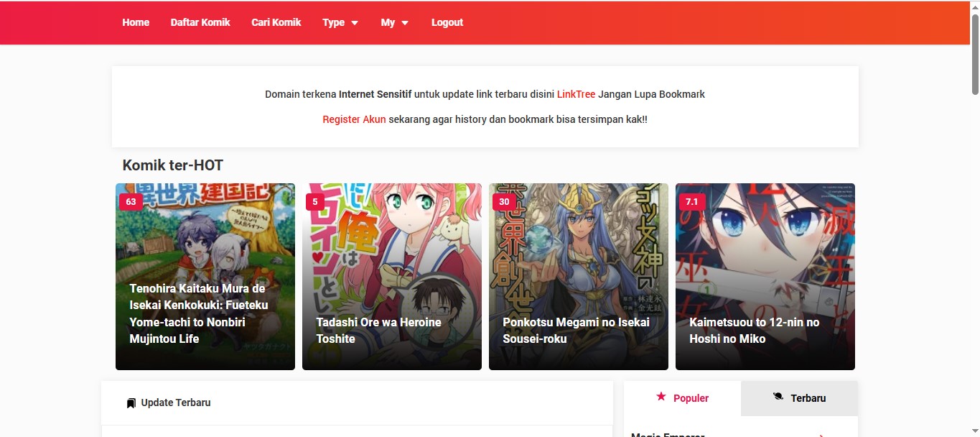This screenshot has width=980, height=437.
Task: Click the Type menu down arrow
Action: (355, 23)
